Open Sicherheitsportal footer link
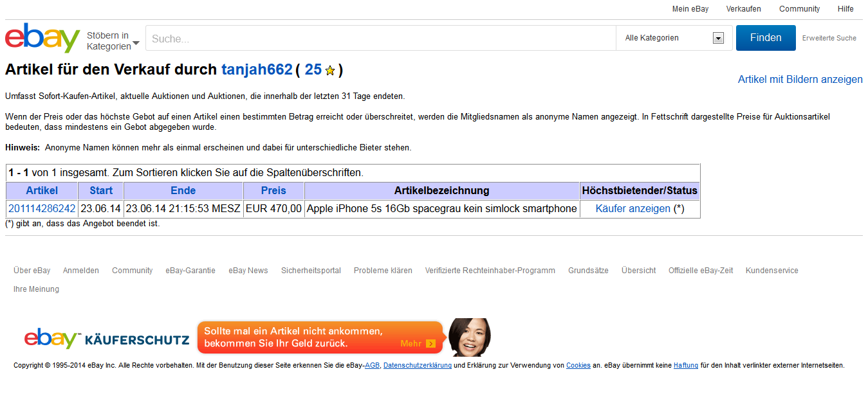The image size is (868, 403). tap(311, 271)
